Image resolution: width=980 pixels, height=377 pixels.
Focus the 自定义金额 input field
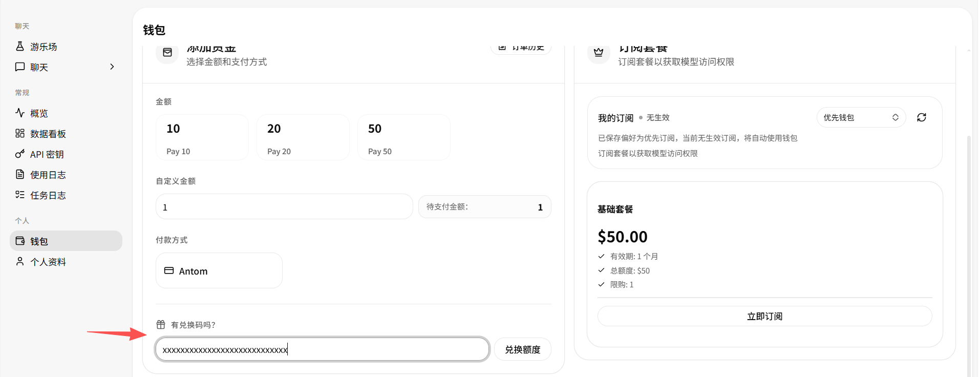284,207
